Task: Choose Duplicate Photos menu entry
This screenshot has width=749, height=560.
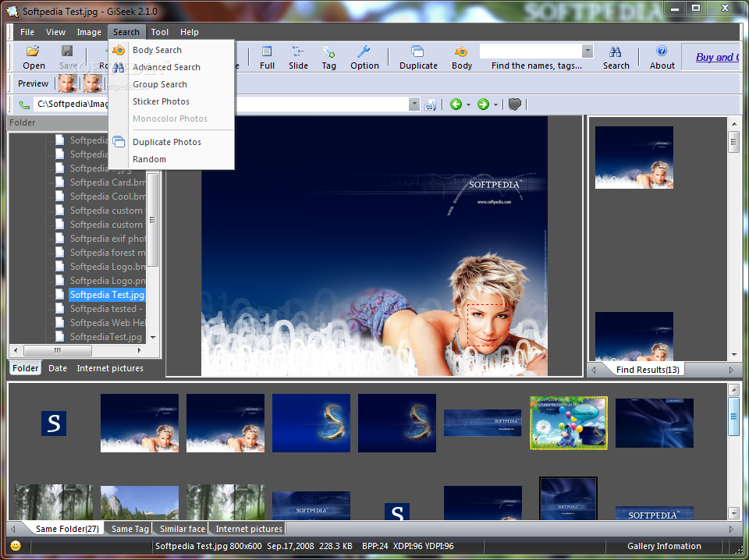Action: pyautogui.click(x=172, y=142)
